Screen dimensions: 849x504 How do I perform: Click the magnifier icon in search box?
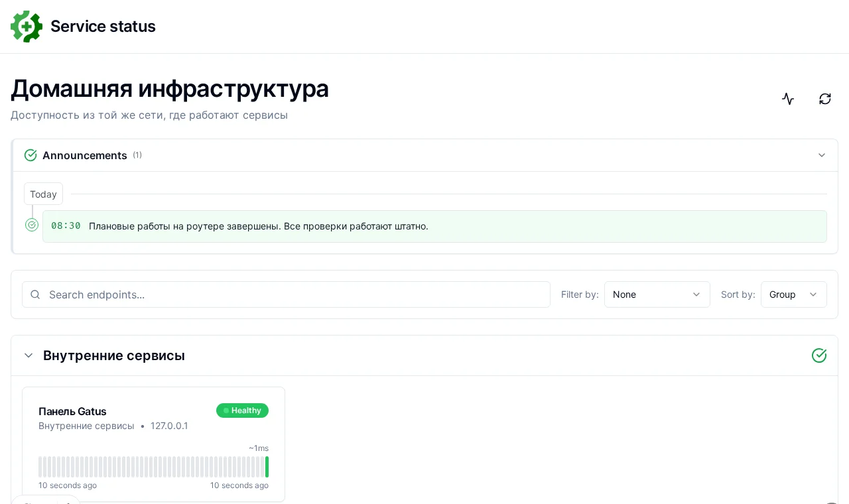point(35,294)
